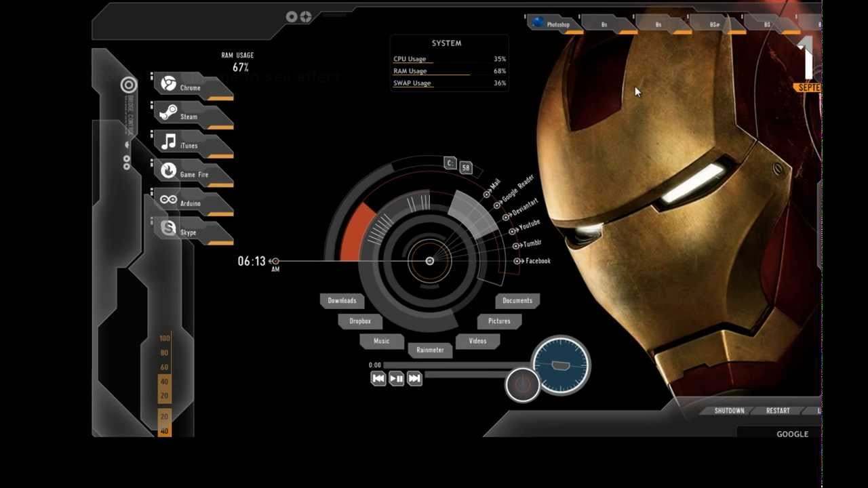Click the 60 mark on the meter scale

coord(165,367)
